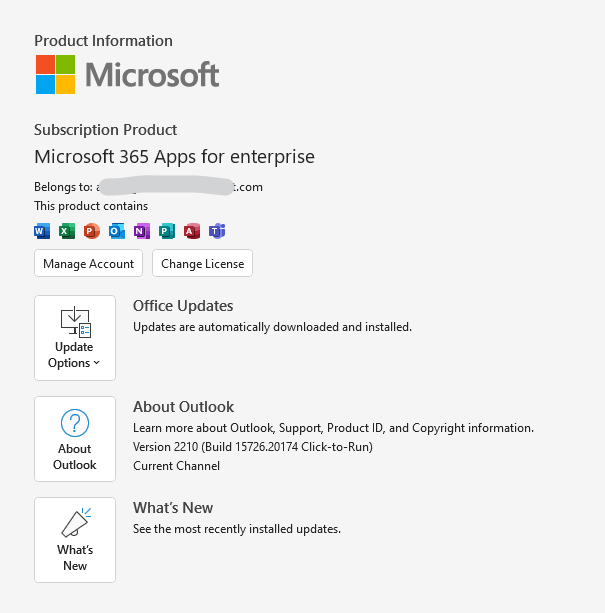Click the Change License button
Viewport: 605px width, 613px height.
click(x=202, y=264)
